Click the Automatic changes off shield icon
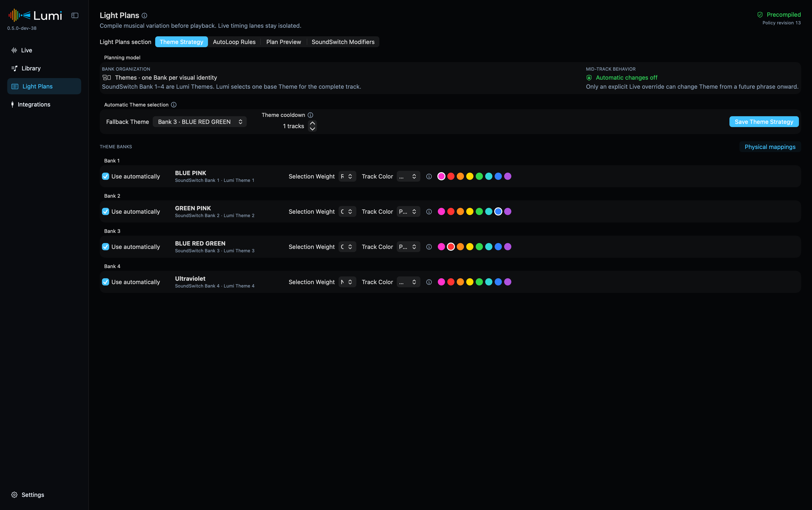Viewport: 812px width, 510px height. pos(589,78)
